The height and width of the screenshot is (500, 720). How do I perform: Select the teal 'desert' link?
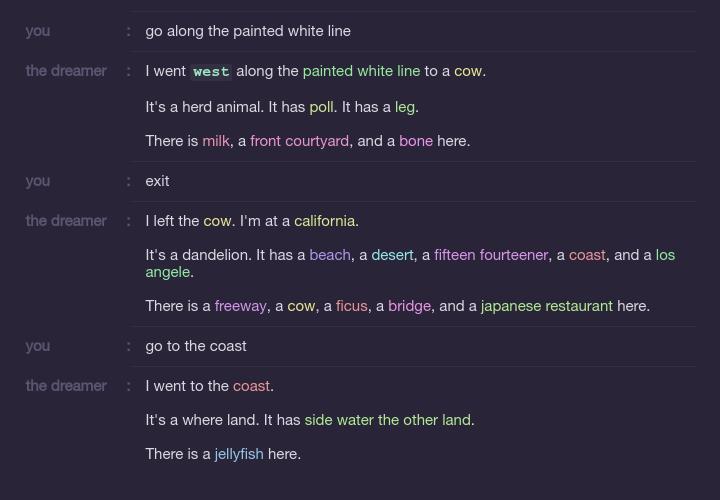pos(393,255)
